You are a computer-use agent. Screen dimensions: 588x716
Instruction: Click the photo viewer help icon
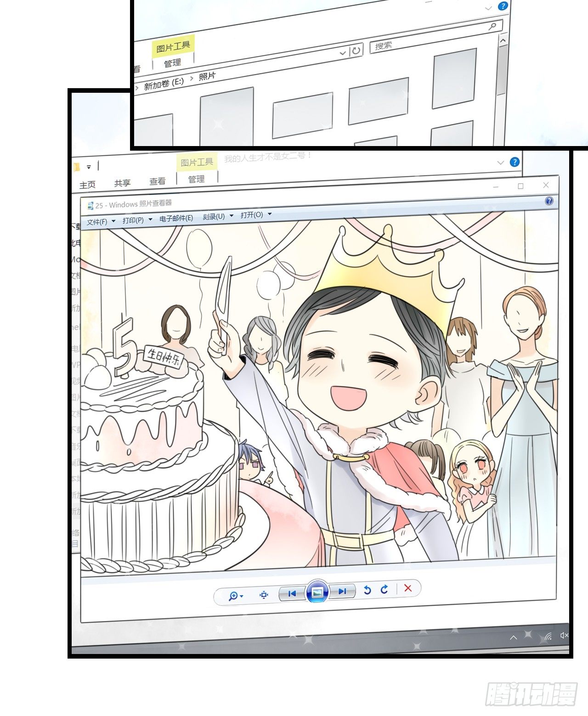click(549, 201)
